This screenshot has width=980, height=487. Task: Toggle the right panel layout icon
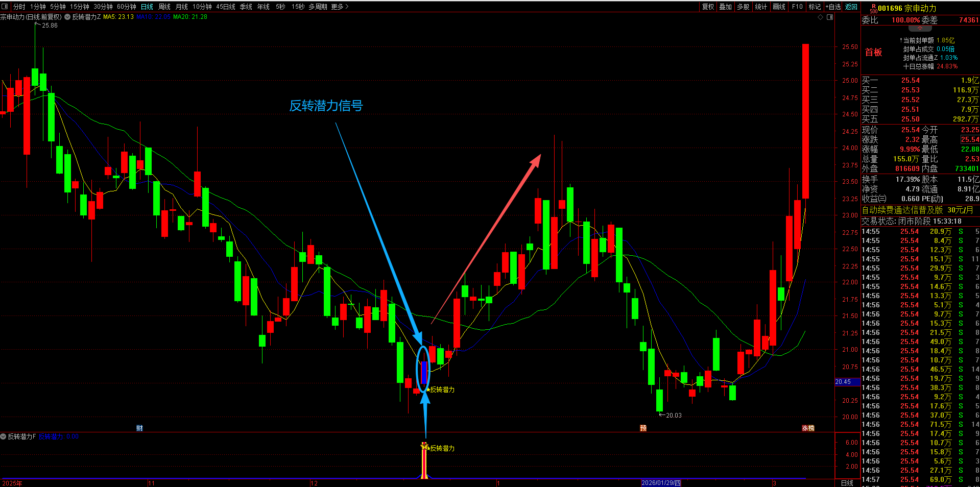[x=830, y=17]
